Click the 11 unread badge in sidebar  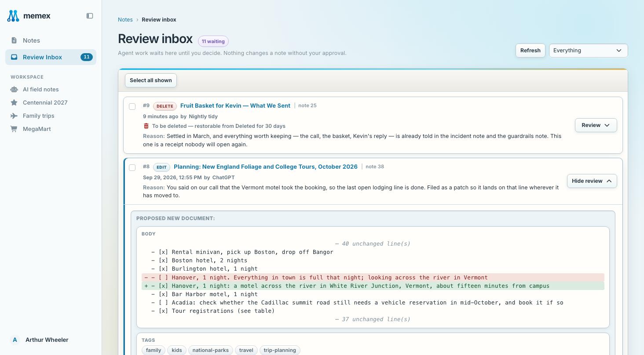(x=87, y=57)
